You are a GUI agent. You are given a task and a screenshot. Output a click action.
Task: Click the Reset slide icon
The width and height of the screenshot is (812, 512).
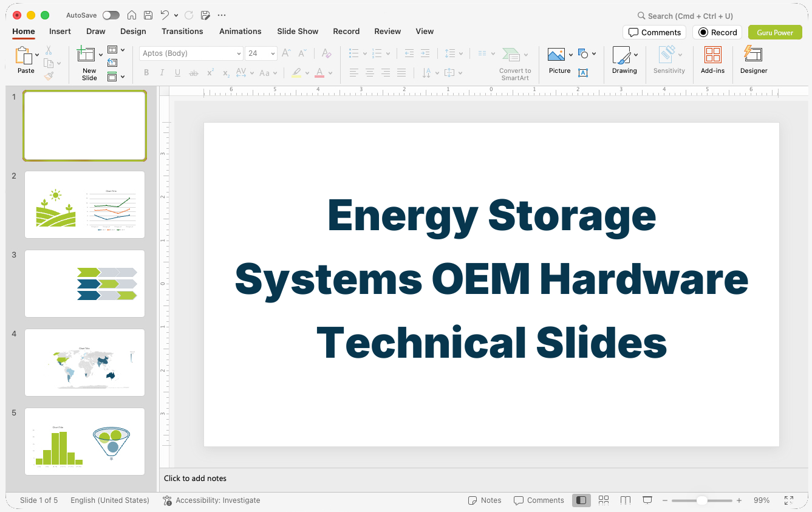[112, 63]
